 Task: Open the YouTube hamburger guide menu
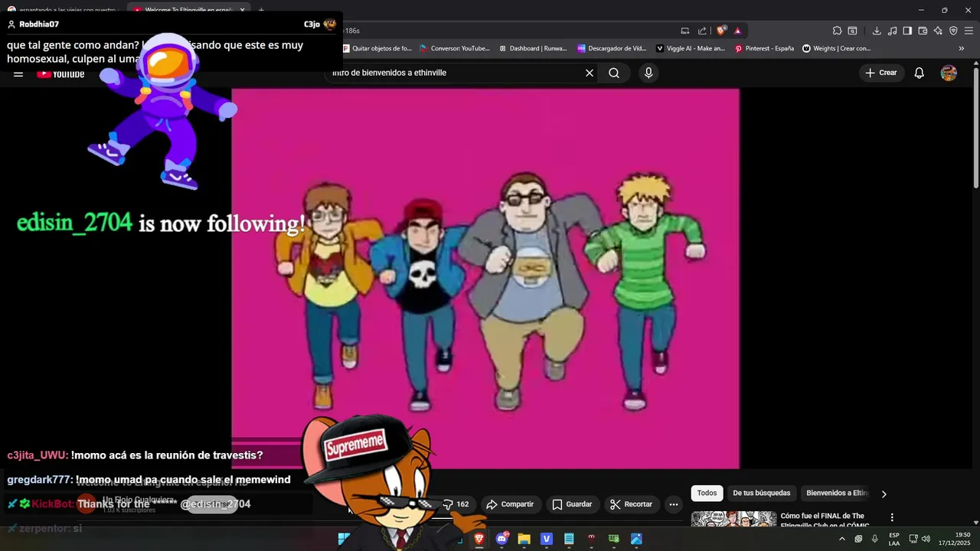(x=18, y=73)
